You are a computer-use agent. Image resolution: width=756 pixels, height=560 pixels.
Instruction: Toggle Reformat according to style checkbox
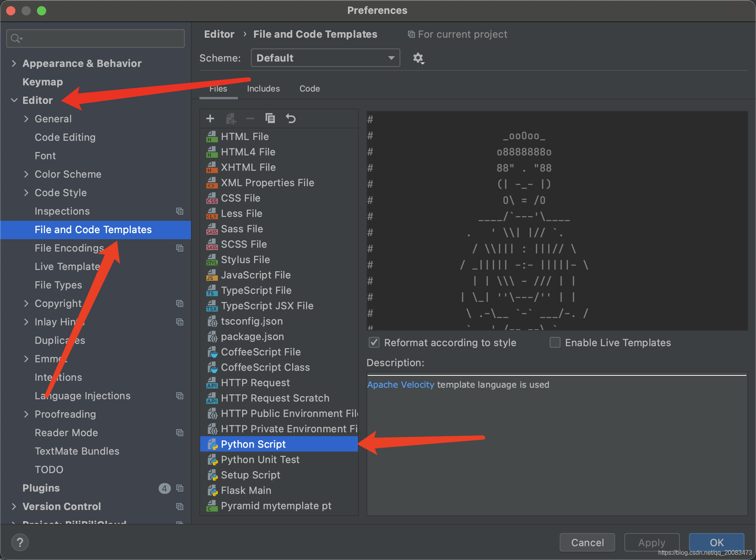pyautogui.click(x=374, y=342)
